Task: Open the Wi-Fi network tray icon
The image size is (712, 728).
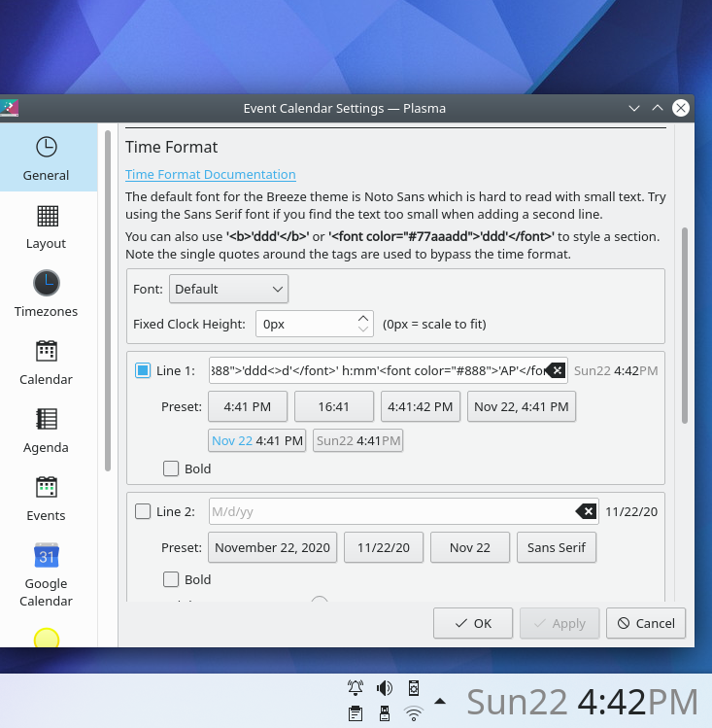Action: (x=414, y=714)
